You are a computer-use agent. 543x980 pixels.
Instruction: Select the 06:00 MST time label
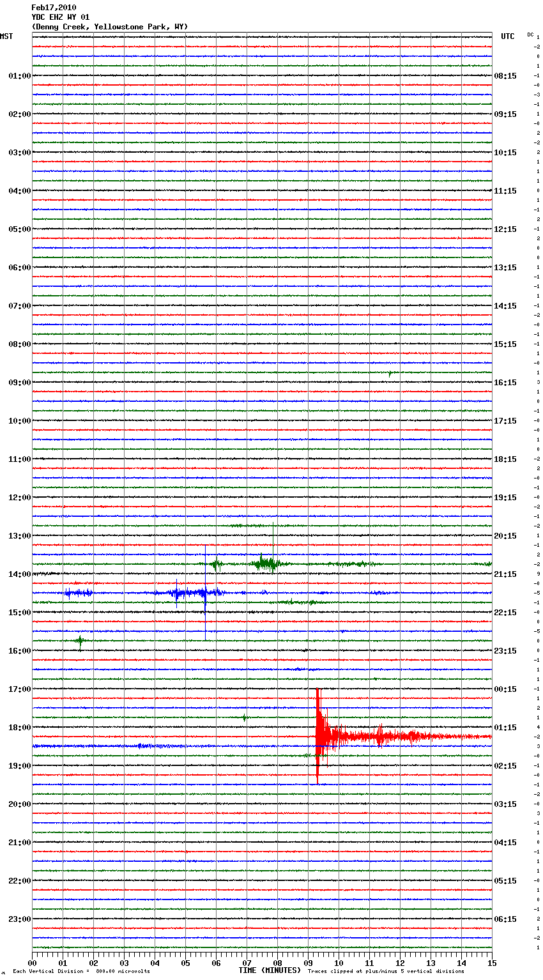tap(20, 268)
